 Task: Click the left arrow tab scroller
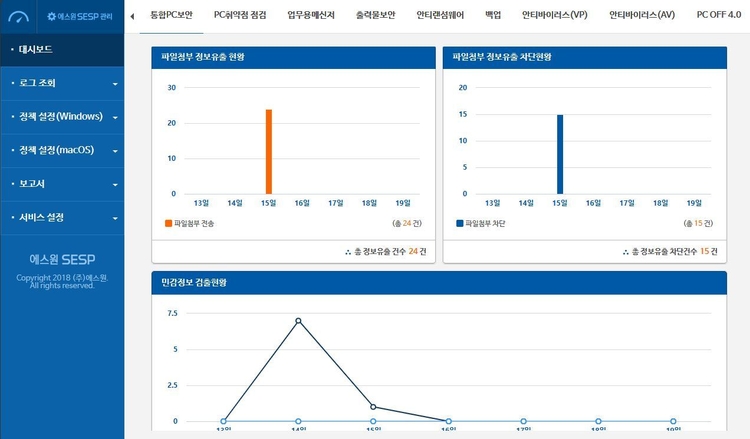click(132, 16)
